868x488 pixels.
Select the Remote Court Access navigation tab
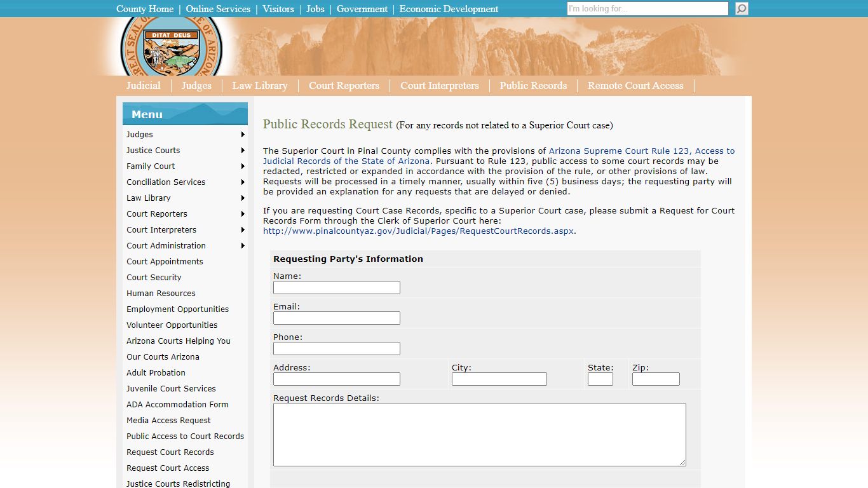click(x=635, y=86)
